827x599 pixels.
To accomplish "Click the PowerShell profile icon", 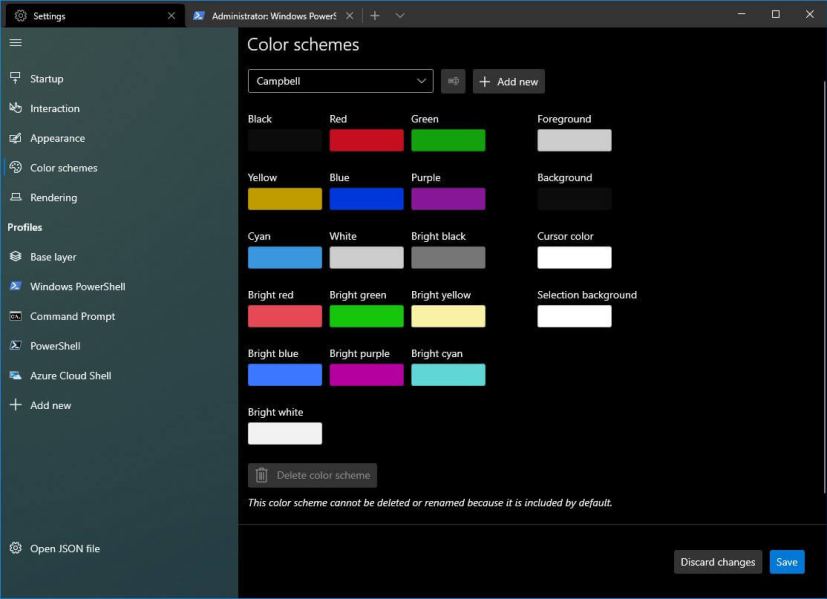I will [15, 345].
